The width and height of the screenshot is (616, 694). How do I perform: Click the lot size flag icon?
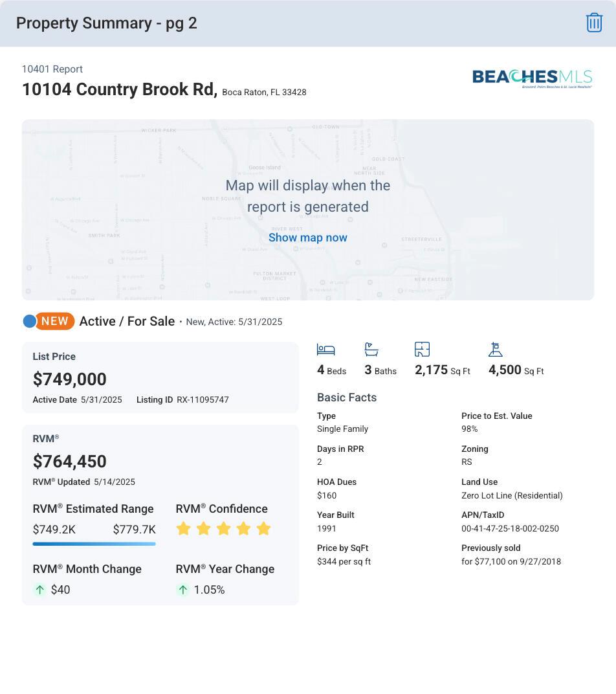(x=496, y=350)
